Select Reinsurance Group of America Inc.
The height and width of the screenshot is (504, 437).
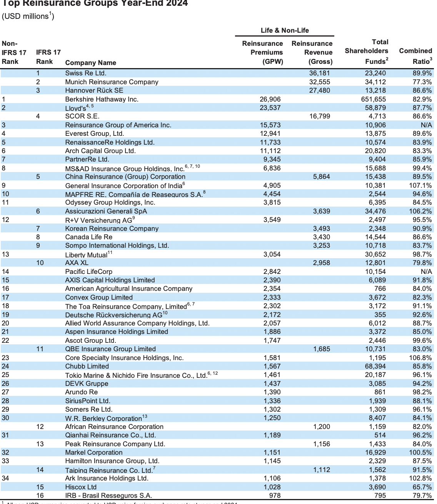click(118, 125)
